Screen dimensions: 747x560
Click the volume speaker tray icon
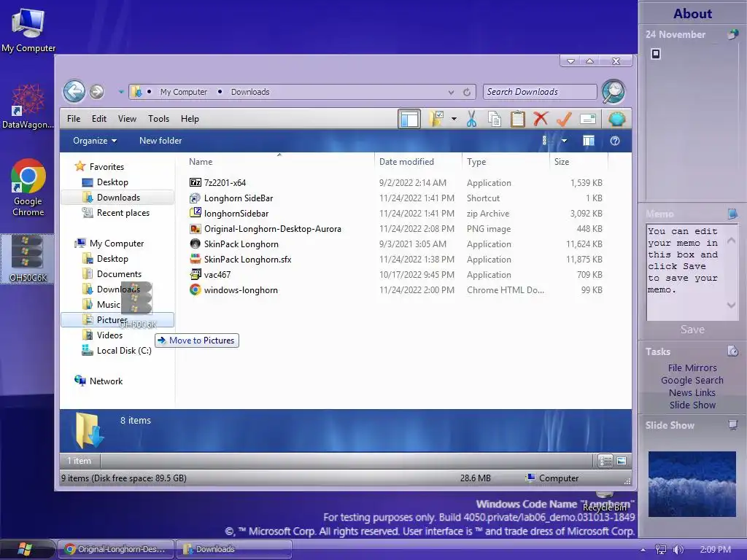point(678,550)
